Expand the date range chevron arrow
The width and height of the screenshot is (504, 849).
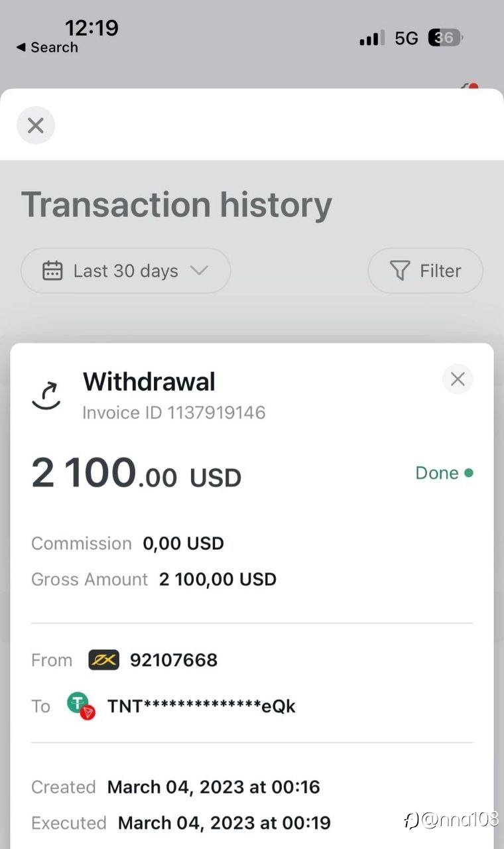pyautogui.click(x=199, y=271)
